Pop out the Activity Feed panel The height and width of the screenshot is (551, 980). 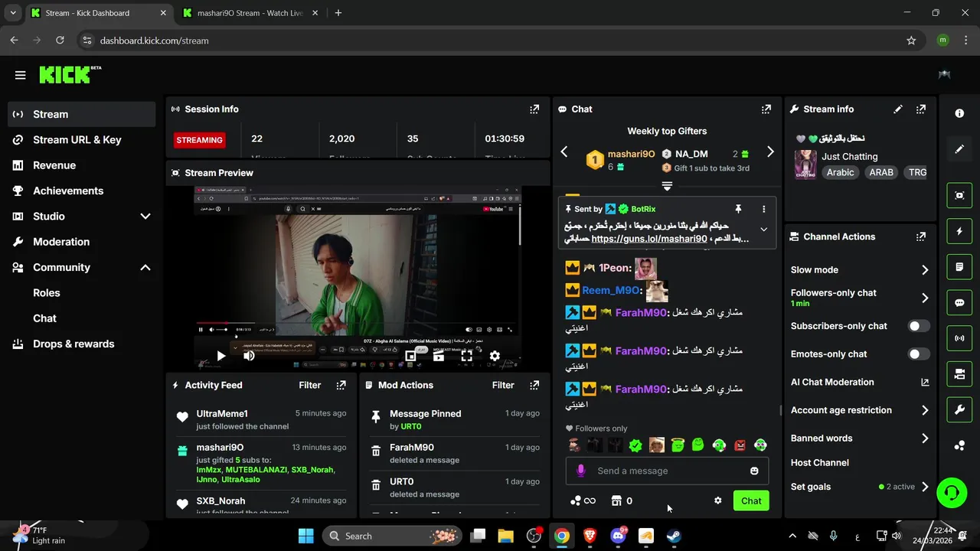pyautogui.click(x=341, y=385)
